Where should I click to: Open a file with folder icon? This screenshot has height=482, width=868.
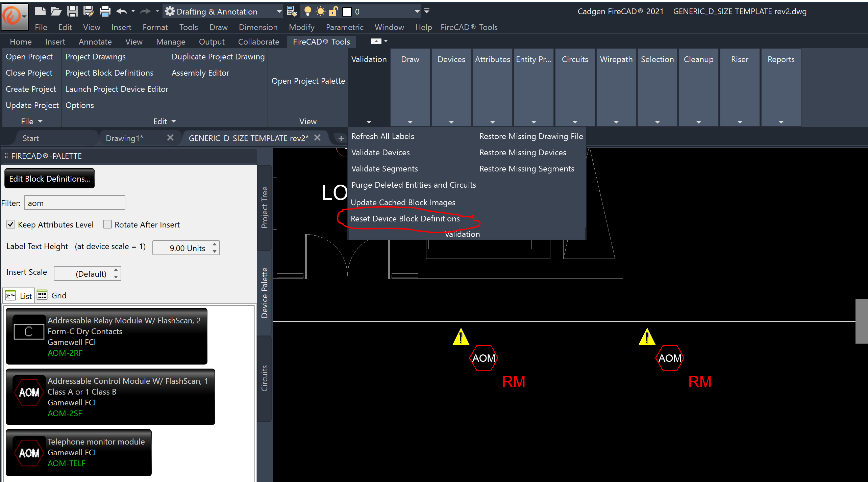[56, 11]
